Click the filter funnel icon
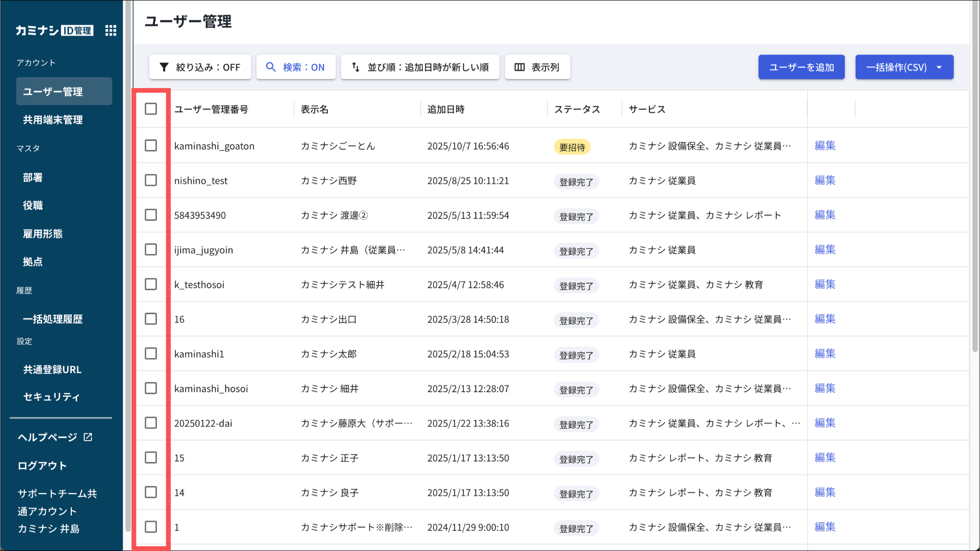The image size is (980, 551). pos(164,67)
